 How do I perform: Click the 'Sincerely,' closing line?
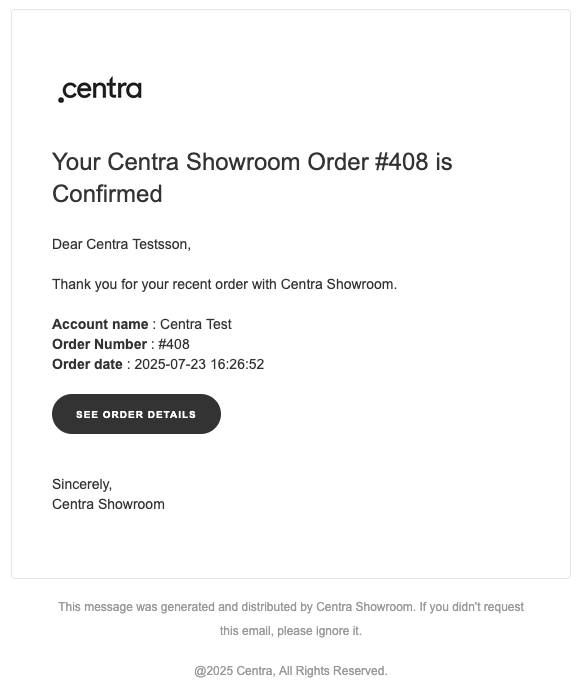pyautogui.click(x=82, y=484)
